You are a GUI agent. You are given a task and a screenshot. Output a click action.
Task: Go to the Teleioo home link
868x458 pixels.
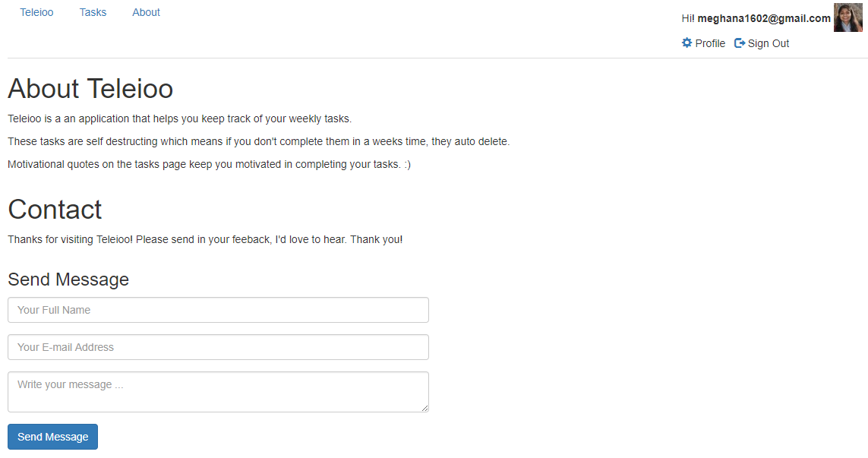click(x=36, y=12)
